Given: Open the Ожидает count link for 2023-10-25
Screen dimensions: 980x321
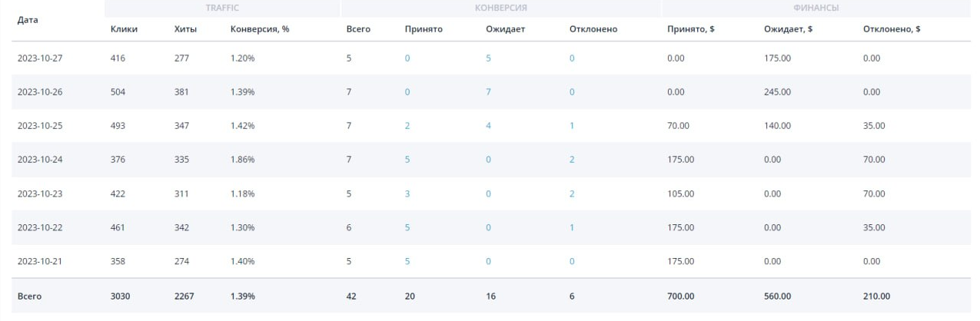Looking at the screenshot, I should tap(488, 126).
